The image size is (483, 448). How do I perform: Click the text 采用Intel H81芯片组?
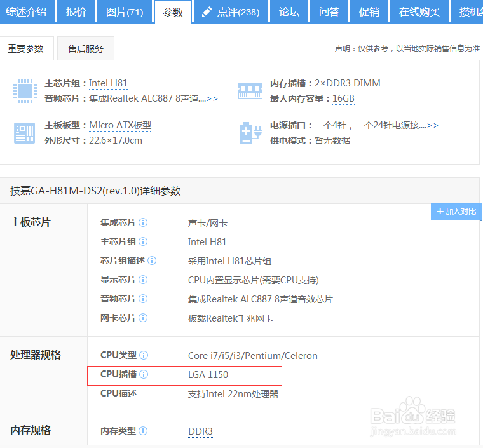(x=229, y=261)
